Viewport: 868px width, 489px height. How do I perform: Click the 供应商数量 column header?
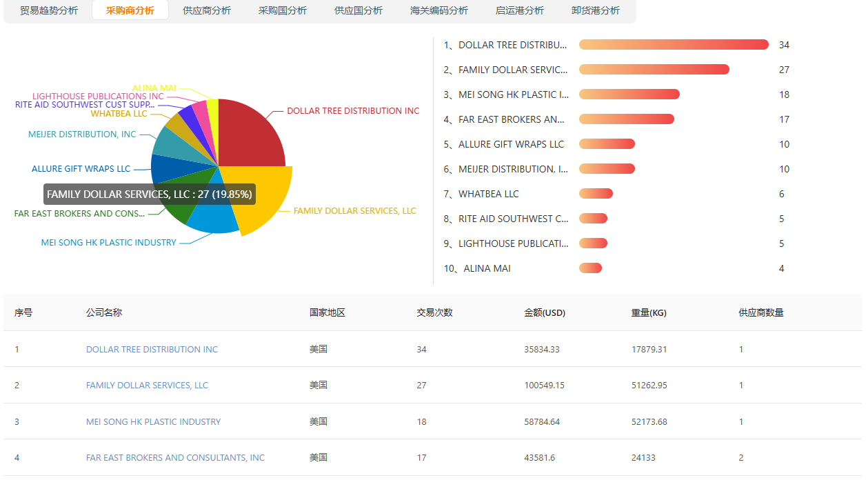[x=761, y=312]
